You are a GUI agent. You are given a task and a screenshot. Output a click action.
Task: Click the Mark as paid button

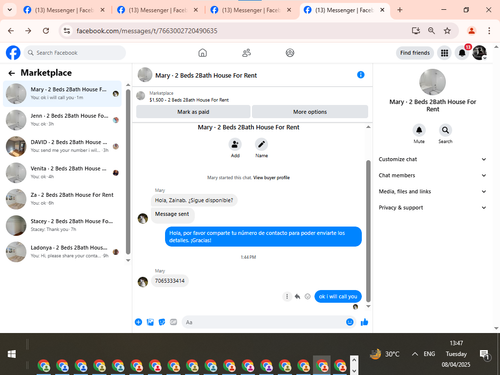pyautogui.click(x=193, y=112)
